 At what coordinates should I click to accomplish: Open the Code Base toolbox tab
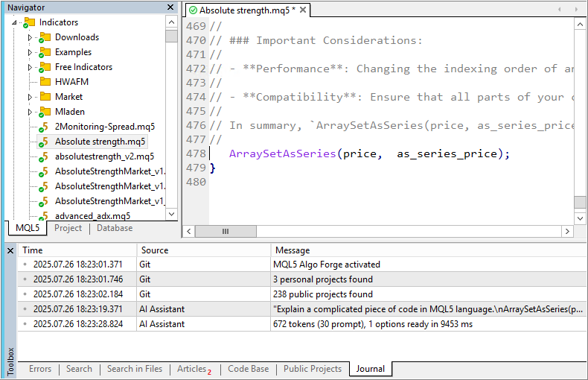249,369
